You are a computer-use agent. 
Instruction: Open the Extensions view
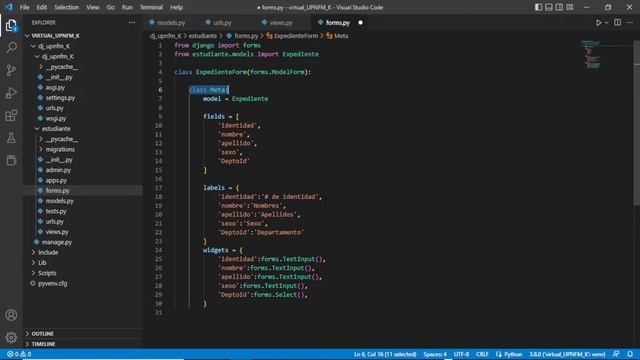click(11, 116)
